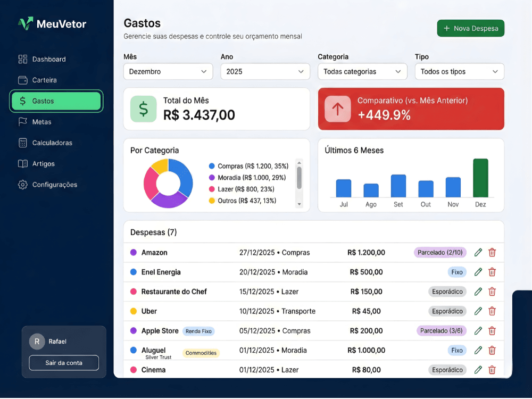
Task: Open the Configurações gear icon
Action: tap(23, 184)
